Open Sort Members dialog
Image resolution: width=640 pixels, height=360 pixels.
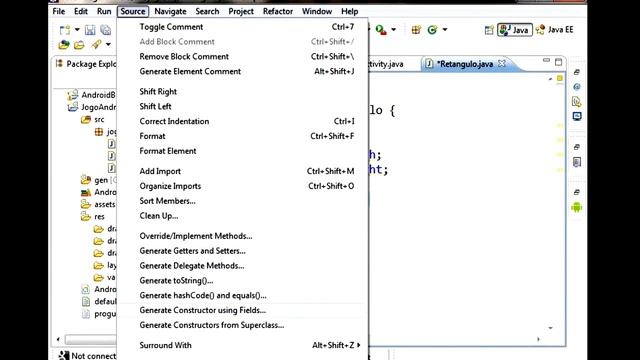pos(242,201)
